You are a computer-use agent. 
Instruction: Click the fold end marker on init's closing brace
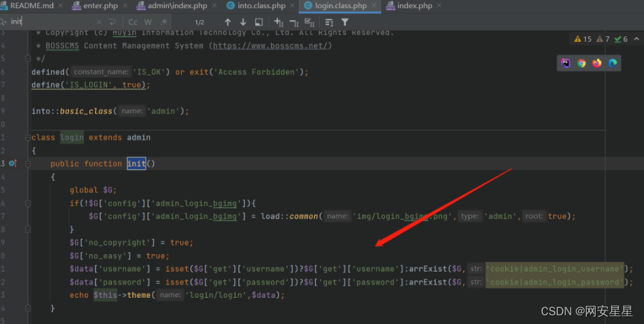28,308
